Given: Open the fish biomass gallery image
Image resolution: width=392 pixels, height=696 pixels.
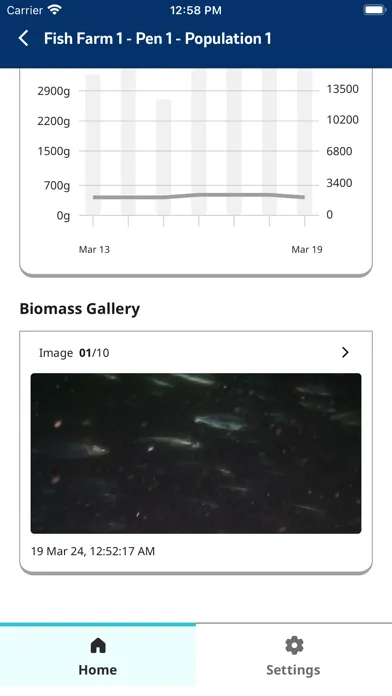Looking at the screenshot, I should click(x=196, y=453).
